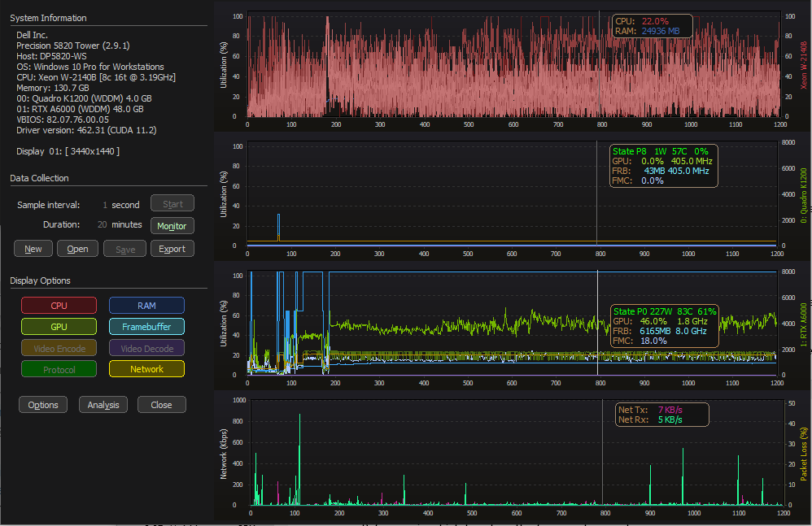Click the time cursor in RTX A6000 graph
Screen dimensions: 812x526
tap(597, 322)
